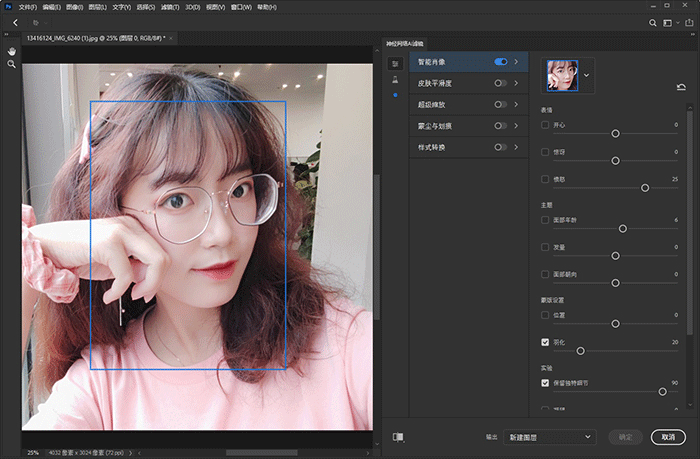700x459 pixels.
Task: Toggle the before/after preview icon
Action: pos(398,437)
